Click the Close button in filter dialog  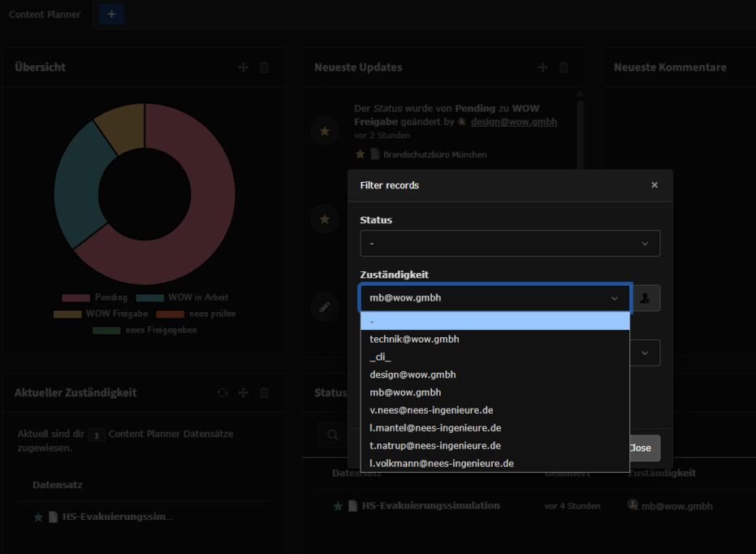tap(645, 448)
